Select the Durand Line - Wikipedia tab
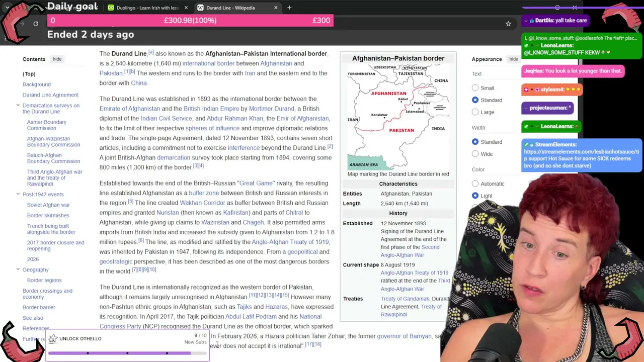Viewport: 644px width, 362px height. point(237,8)
